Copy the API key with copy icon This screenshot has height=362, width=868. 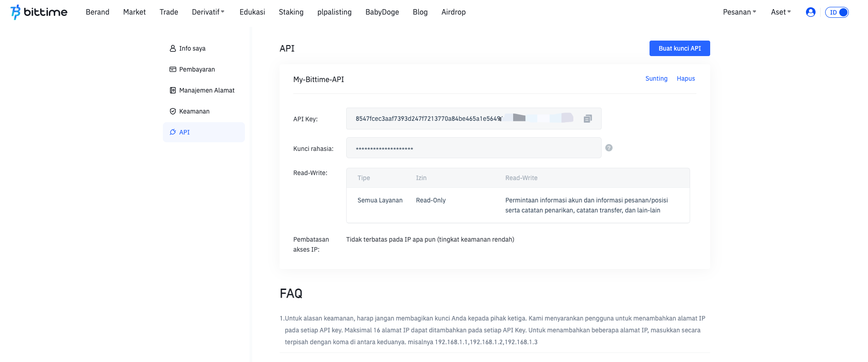[x=587, y=119]
